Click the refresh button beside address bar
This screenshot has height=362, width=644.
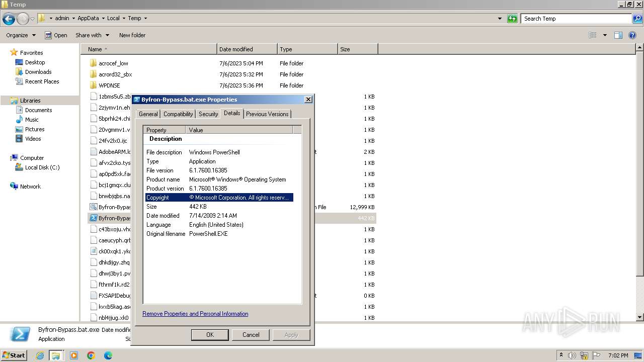coord(512,19)
